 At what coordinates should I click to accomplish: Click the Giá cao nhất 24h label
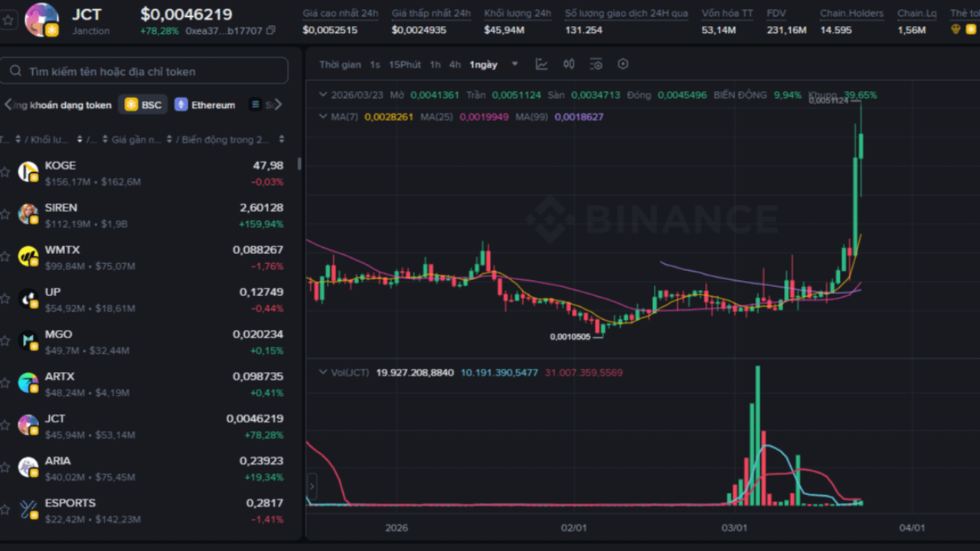click(x=340, y=13)
